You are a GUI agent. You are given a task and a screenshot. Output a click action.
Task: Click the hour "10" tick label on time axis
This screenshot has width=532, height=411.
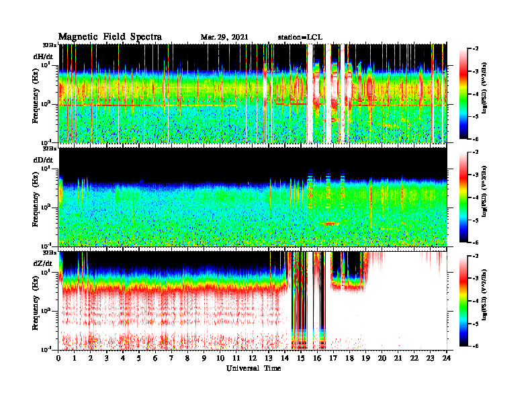coord(220,359)
